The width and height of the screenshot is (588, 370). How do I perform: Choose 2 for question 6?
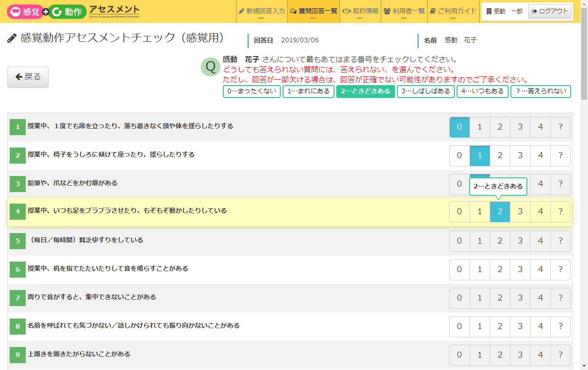coord(500,270)
